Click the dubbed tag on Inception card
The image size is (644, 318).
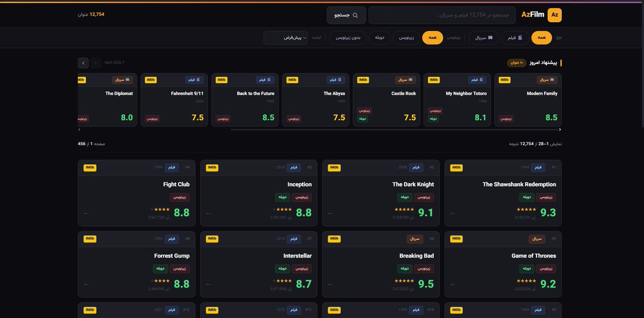tap(283, 197)
